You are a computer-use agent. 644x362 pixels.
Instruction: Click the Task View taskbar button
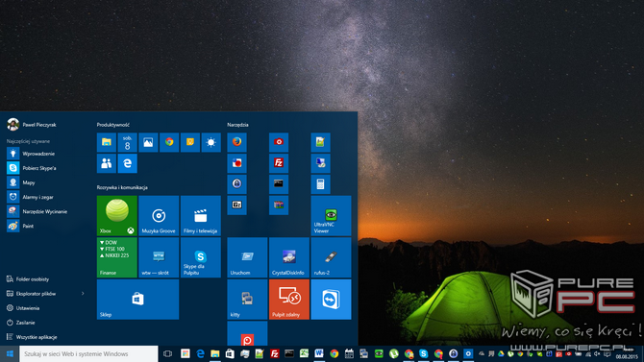click(167, 353)
